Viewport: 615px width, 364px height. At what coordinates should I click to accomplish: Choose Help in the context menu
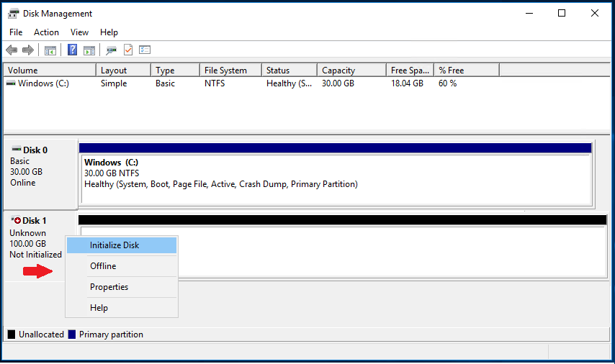pyautogui.click(x=122, y=308)
